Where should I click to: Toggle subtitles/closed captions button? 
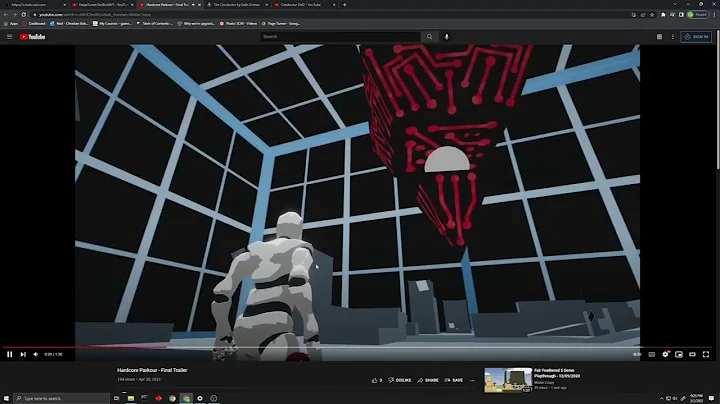click(652, 354)
